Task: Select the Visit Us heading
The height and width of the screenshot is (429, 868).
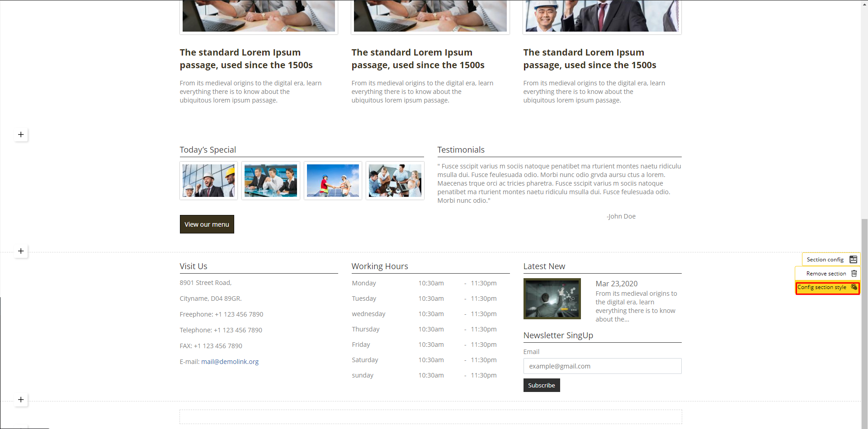Action: [x=193, y=266]
